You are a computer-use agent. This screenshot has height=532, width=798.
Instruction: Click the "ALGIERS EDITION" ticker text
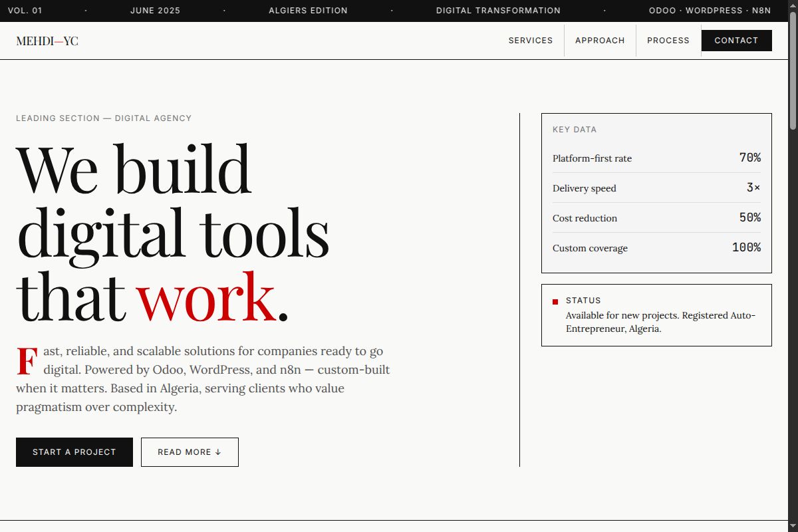pyautogui.click(x=308, y=11)
